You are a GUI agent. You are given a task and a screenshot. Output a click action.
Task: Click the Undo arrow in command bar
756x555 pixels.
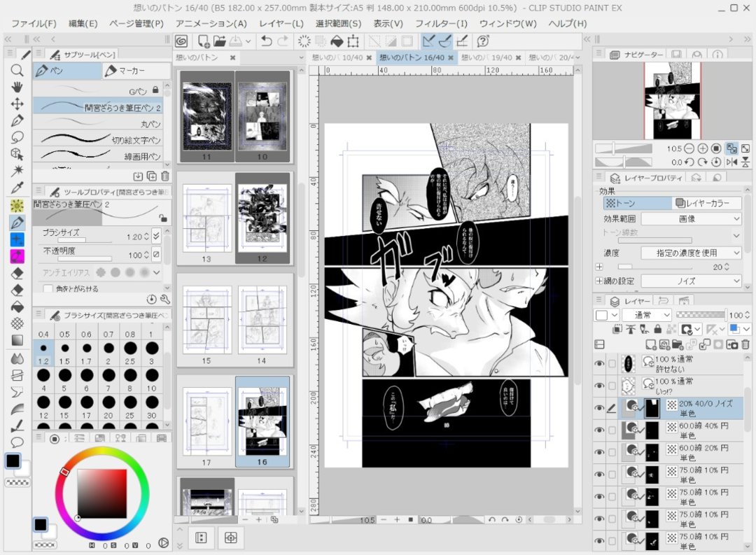pos(266,41)
